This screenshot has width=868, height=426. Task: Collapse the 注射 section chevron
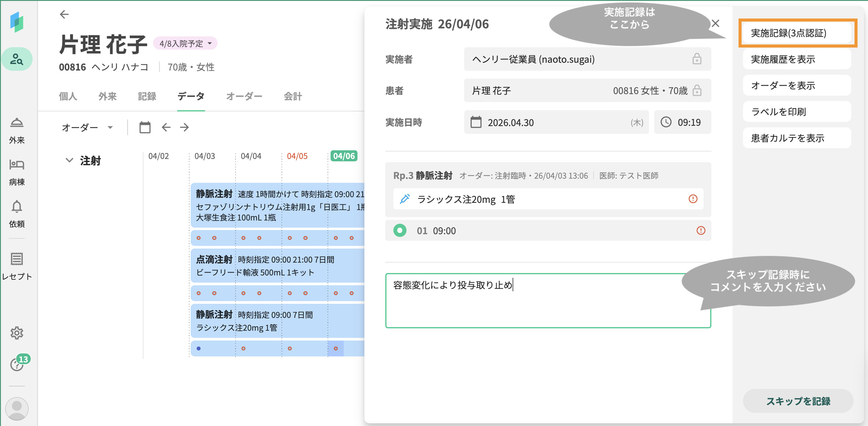tap(69, 160)
